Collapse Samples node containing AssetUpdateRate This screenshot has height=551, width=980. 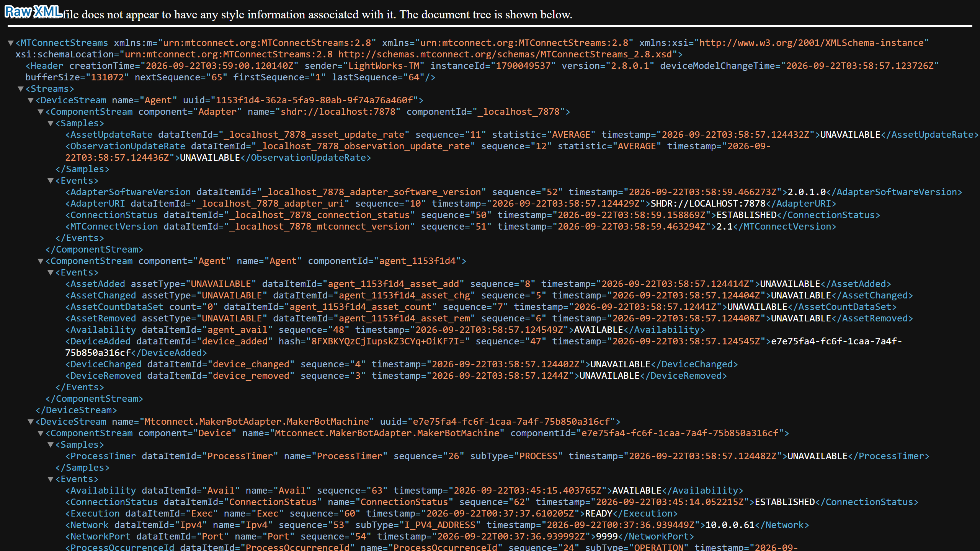(51, 123)
